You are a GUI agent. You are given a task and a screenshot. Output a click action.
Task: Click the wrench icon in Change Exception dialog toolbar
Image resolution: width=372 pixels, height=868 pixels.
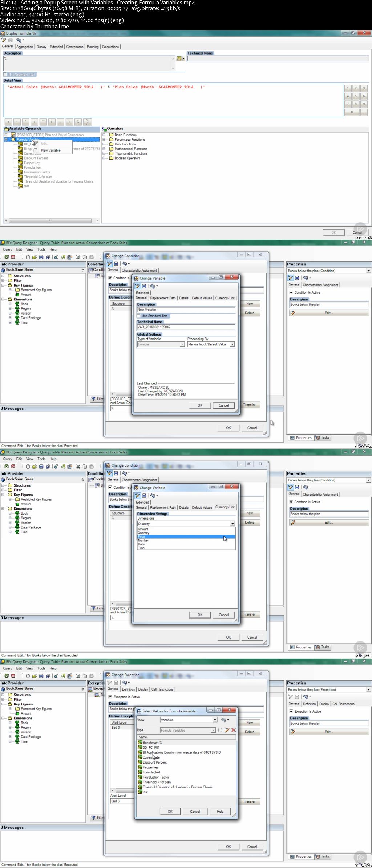pos(124,683)
